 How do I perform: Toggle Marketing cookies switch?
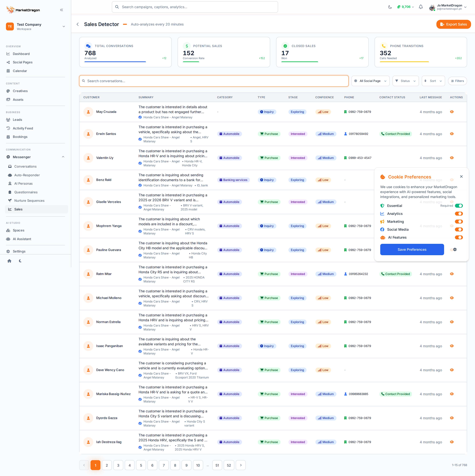click(459, 222)
